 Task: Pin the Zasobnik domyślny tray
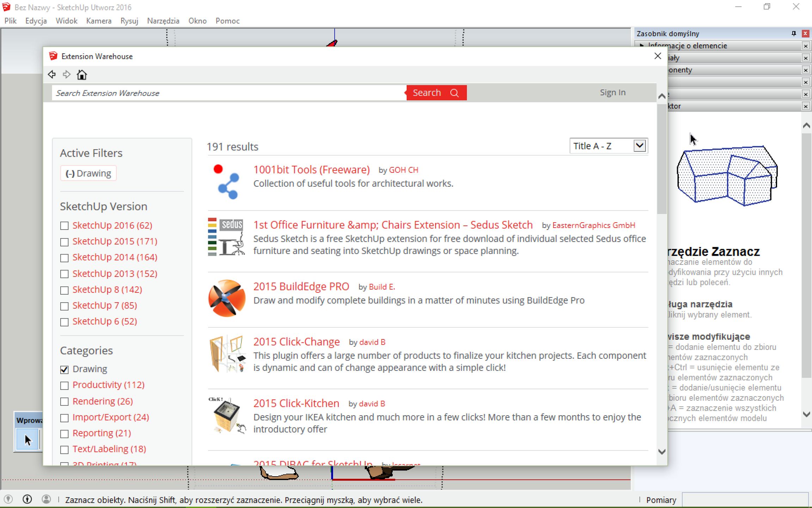click(794, 34)
